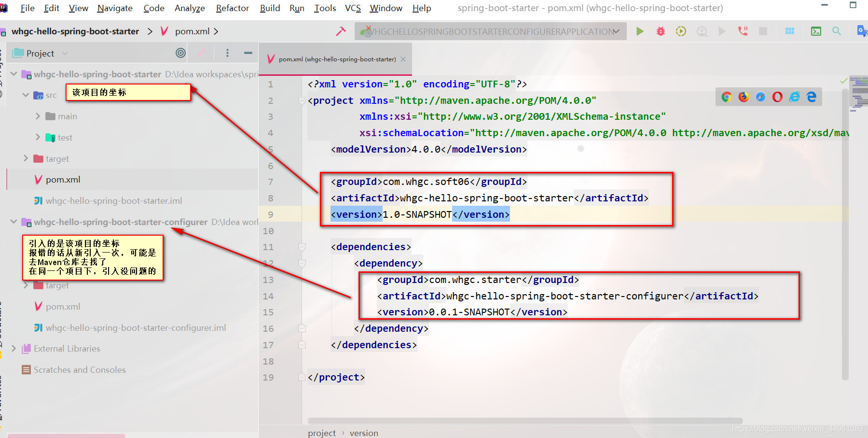Fold the project tag at line 2
The image size is (868, 438).
(x=302, y=101)
